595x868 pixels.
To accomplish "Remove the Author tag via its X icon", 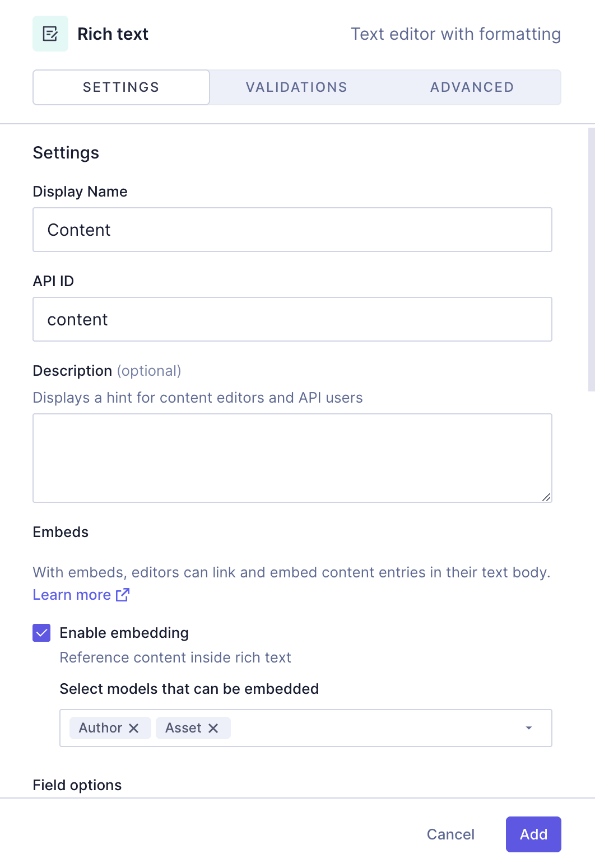I will point(134,728).
